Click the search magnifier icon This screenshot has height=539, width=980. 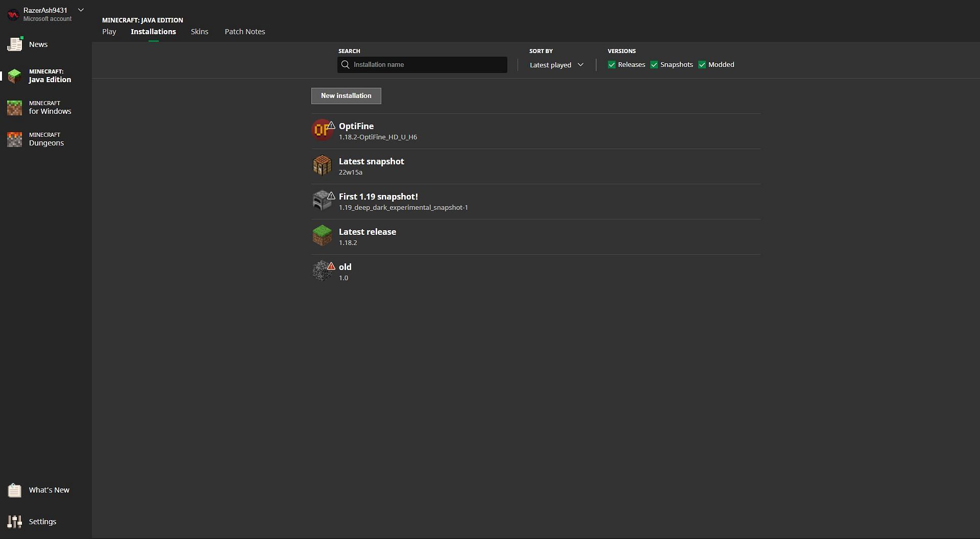click(x=346, y=65)
